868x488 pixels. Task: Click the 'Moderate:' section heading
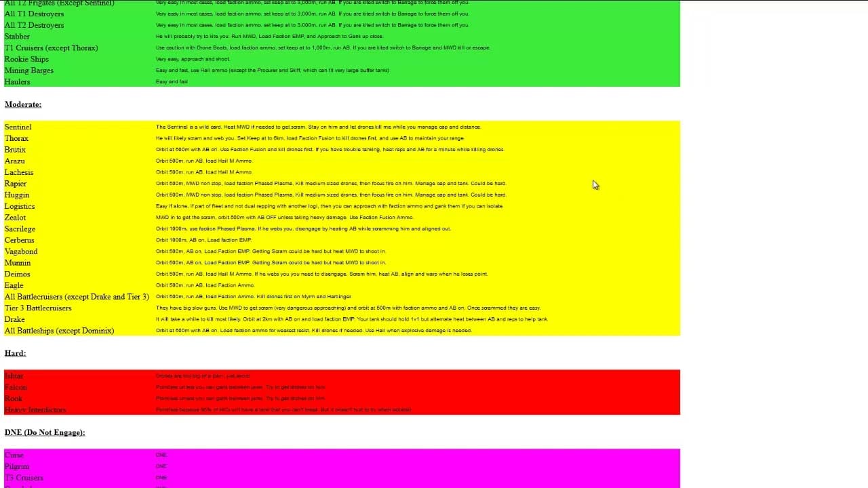(x=23, y=104)
